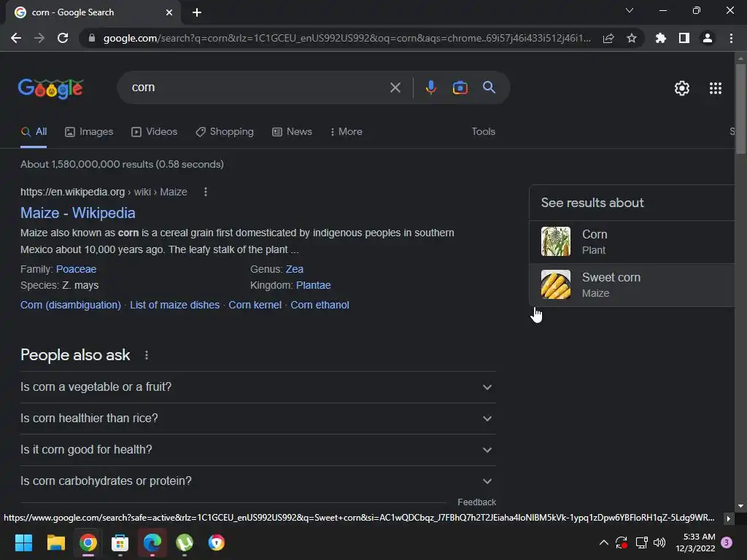747x560 pixels.
Task: Follow the Zea genus link
Action: (295, 269)
